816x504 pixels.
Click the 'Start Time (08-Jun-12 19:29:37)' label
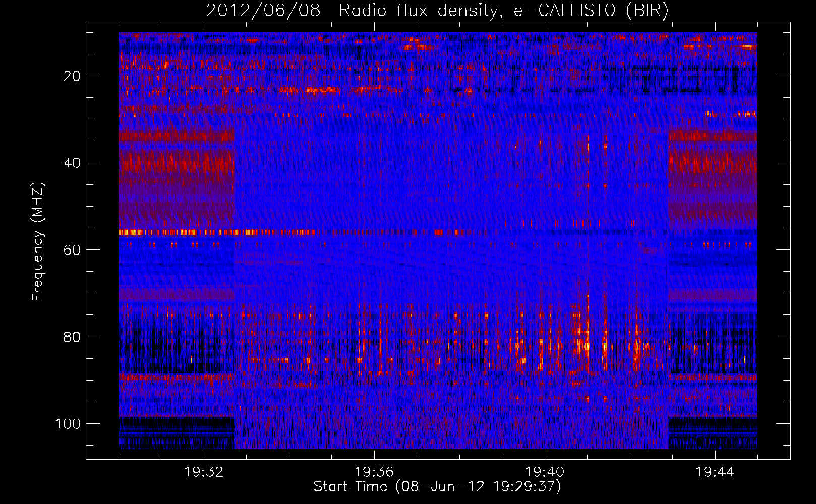[x=437, y=487]
